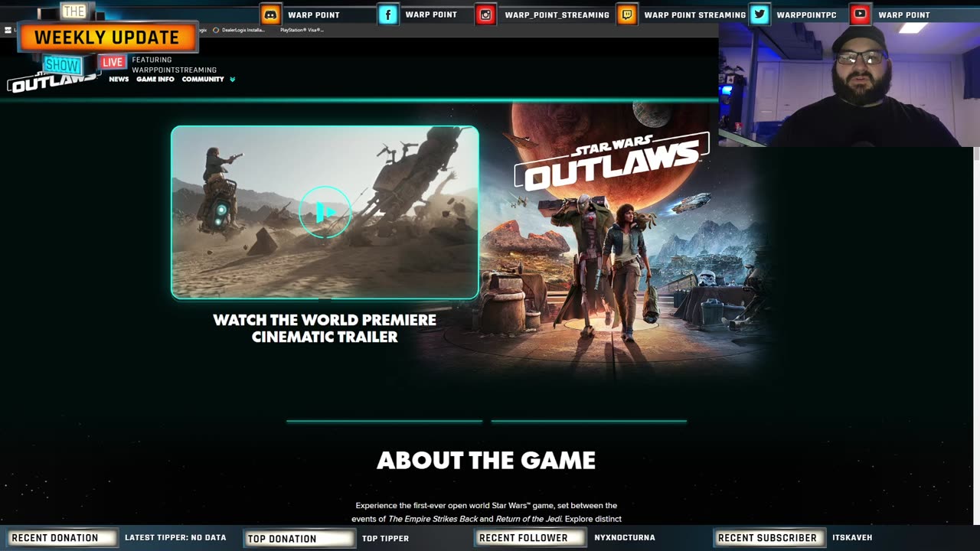
Task: Click the Discord icon in the overlay
Action: 270,15
